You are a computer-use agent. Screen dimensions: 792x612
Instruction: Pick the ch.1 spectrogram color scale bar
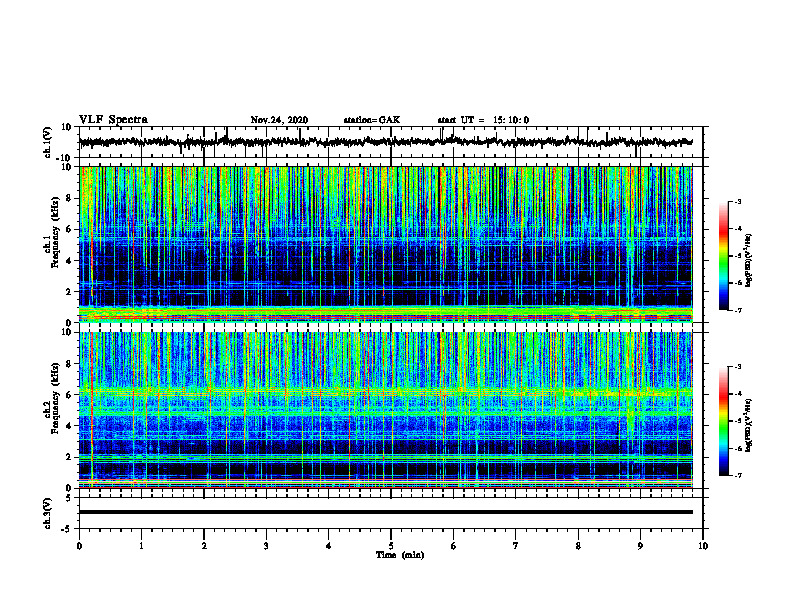pyautogui.click(x=723, y=256)
